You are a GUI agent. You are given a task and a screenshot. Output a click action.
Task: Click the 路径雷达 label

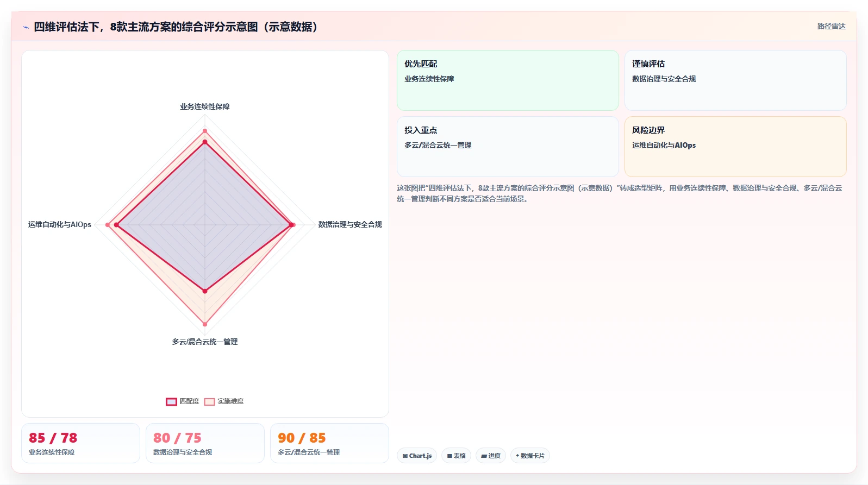point(831,26)
